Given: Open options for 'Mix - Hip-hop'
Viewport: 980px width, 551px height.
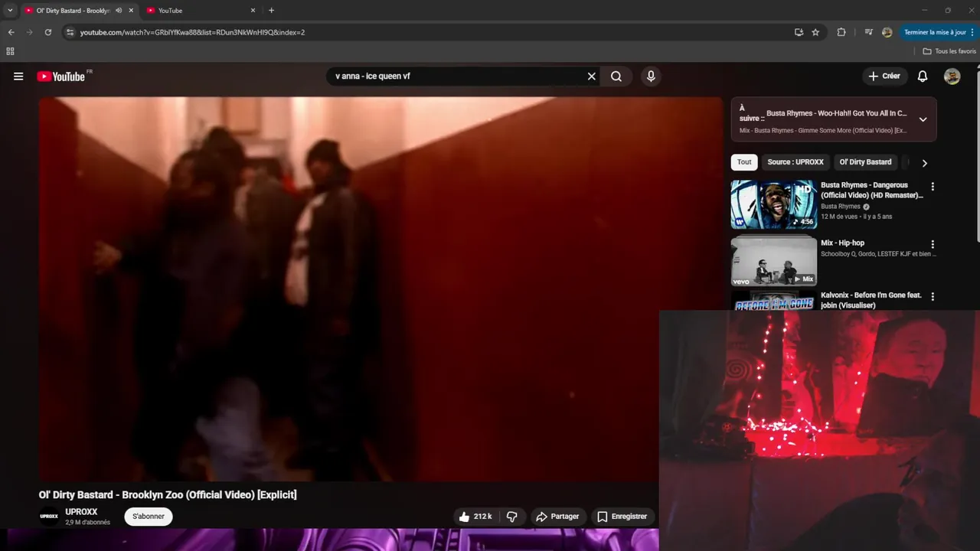Looking at the screenshot, I should point(933,244).
